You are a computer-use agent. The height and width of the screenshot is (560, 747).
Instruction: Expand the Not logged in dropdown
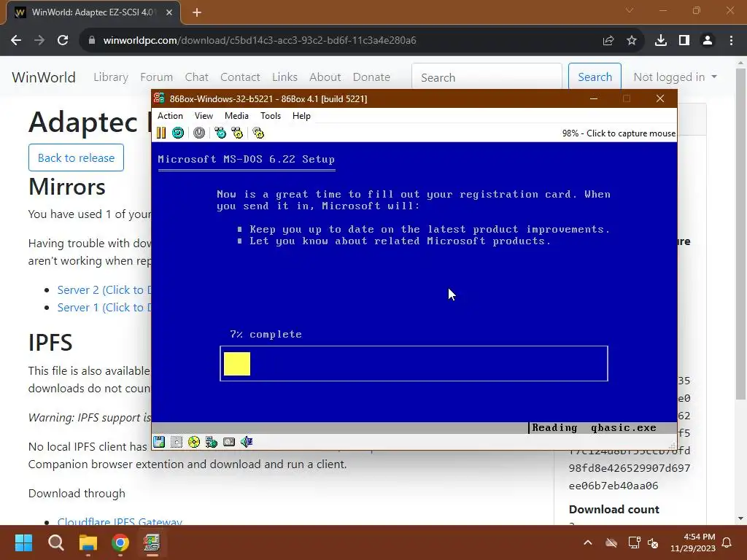(675, 77)
